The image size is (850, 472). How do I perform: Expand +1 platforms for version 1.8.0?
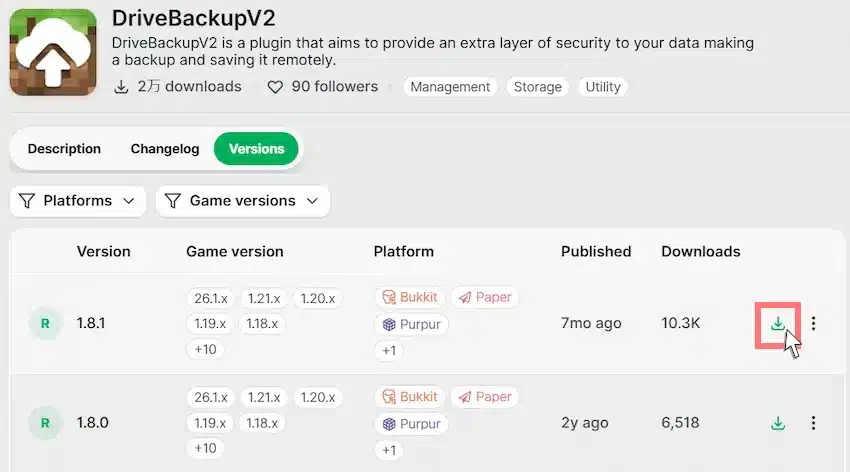(x=389, y=450)
